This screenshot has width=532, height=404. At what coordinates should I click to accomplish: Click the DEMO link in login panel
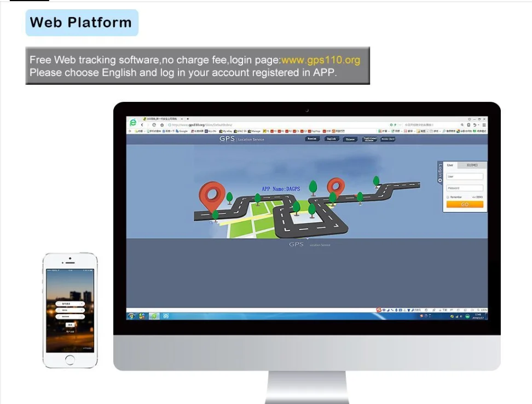coord(477,197)
